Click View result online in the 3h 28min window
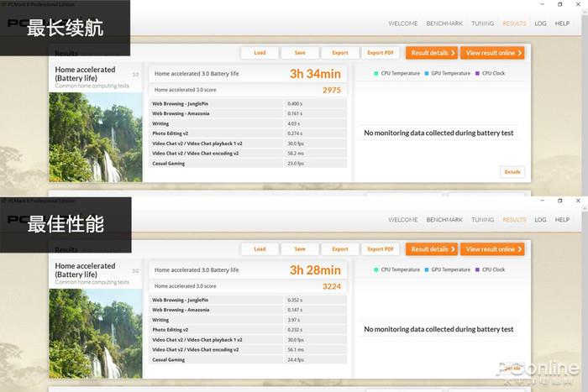This screenshot has height=392, width=588. coord(493,249)
